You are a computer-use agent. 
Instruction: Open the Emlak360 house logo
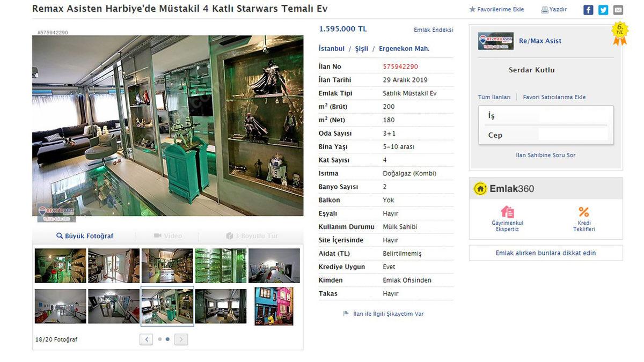pos(480,189)
